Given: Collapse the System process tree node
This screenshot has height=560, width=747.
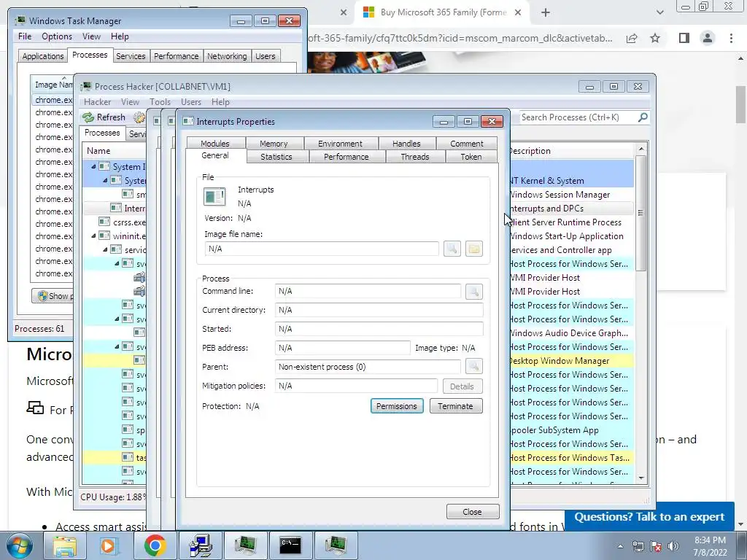Looking at the screenshot, I should (105, 181).
